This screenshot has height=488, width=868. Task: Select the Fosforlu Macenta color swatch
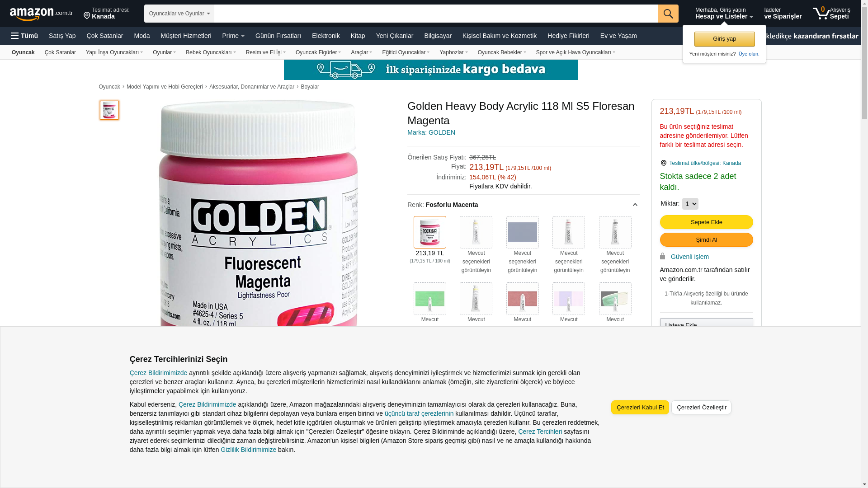point(430,232)
